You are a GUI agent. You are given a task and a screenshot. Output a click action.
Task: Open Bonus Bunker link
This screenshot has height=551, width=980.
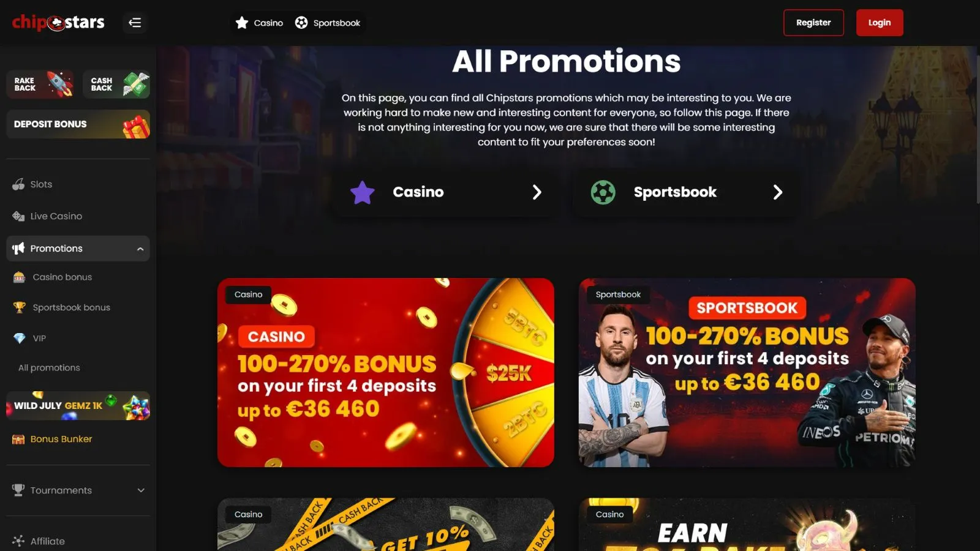(x=61, y=439)
